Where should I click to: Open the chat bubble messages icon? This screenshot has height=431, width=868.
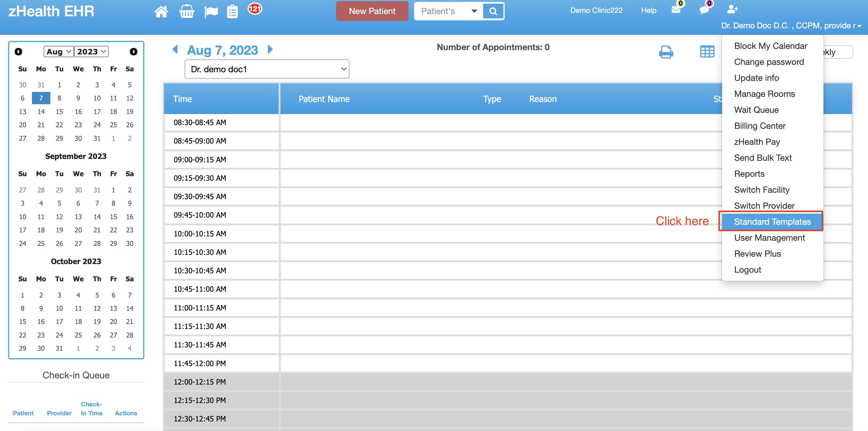coord(704,10)
